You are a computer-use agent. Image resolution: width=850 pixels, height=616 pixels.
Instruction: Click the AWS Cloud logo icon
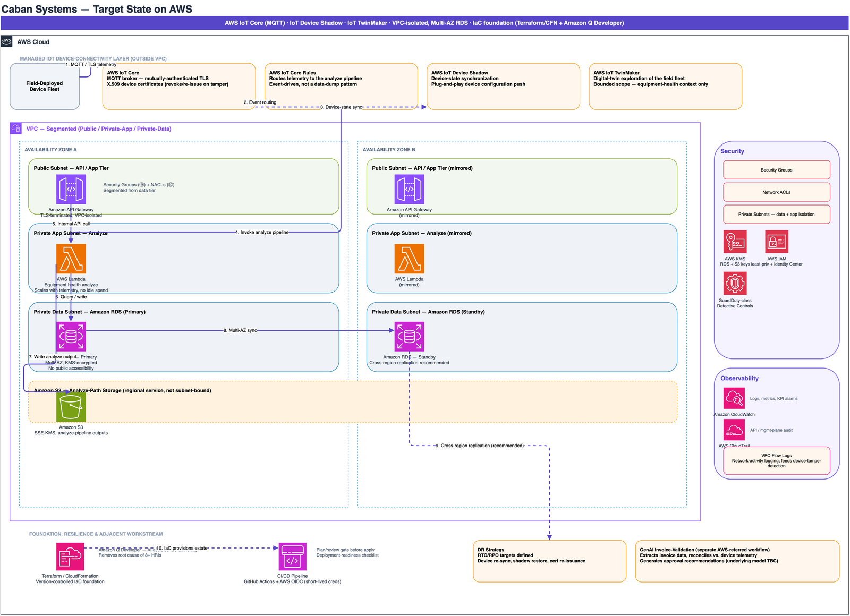tap(6, 41)
